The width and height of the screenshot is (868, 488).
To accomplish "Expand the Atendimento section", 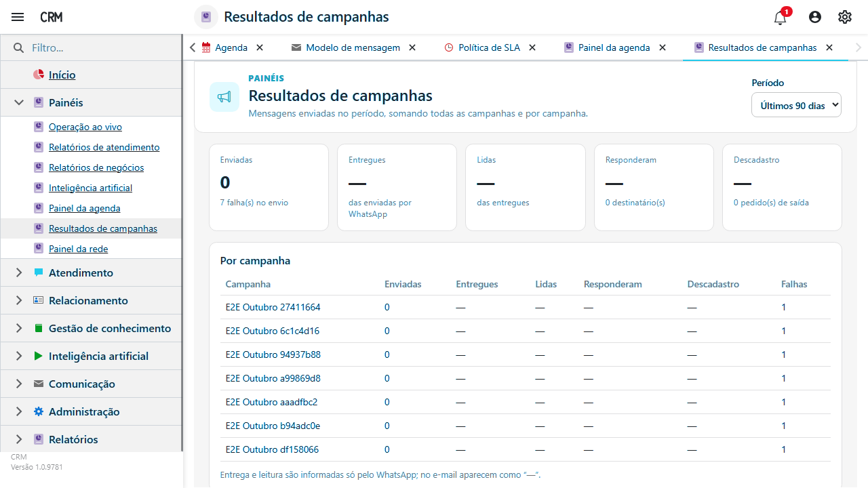I will [x=19, y=272].
